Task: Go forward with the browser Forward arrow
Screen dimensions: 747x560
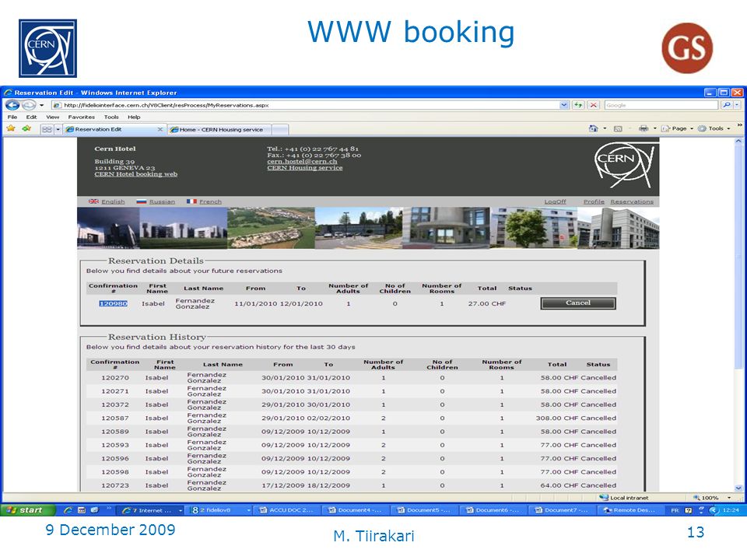Action: pyautogui.click(x=29, y=105)
